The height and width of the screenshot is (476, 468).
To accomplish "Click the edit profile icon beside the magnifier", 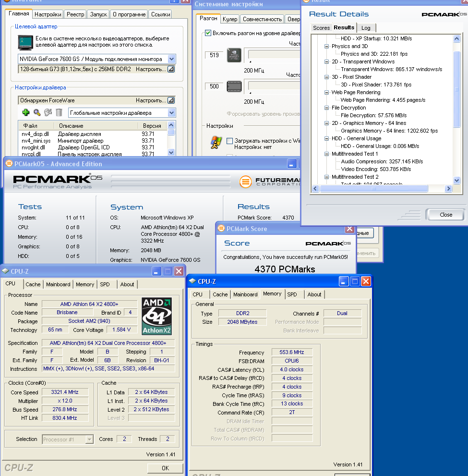I will coord(48,112).
